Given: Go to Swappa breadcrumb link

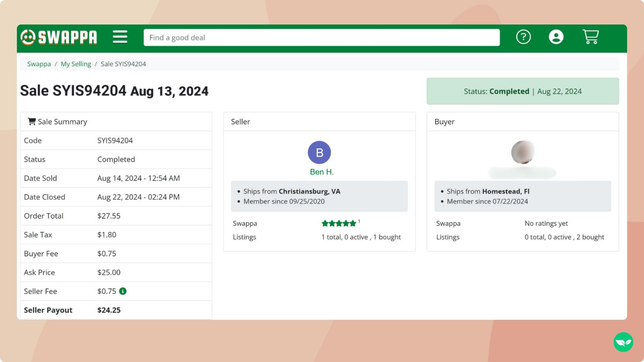Looking at the screenshot, I should (39, 64).
